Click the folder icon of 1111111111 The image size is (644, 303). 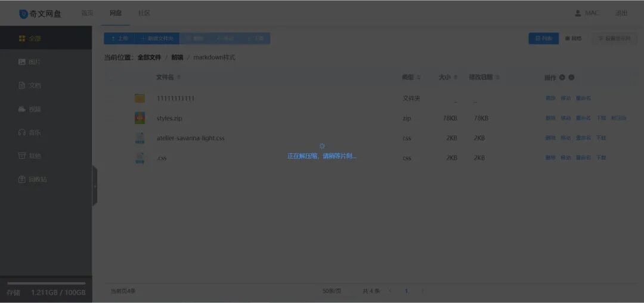click(x=140, y=98)
